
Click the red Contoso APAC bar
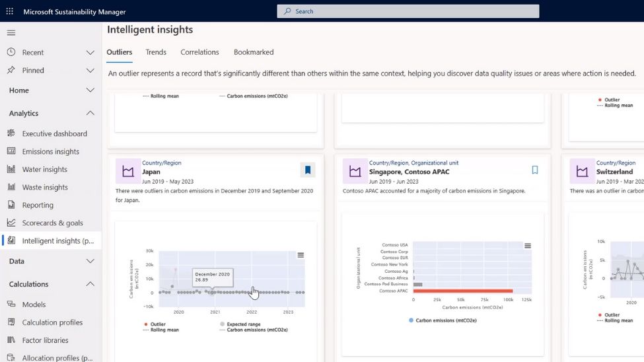pos(463,291)
